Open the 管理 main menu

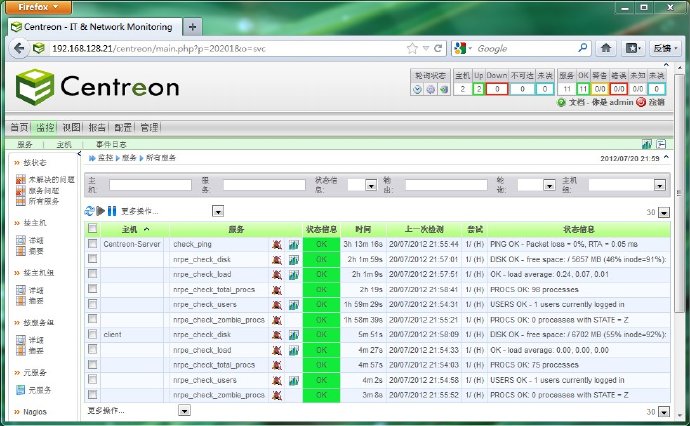click(x=149, y=128)
